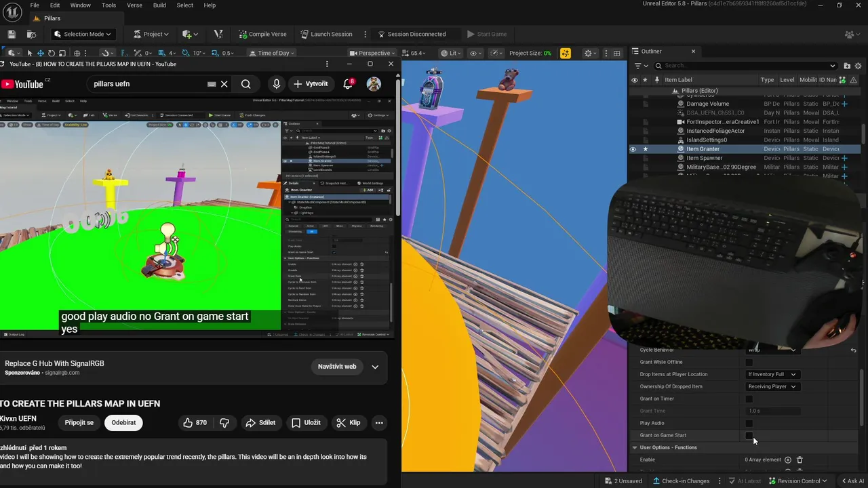868x488 pixels.
Task: Enable Grant on Timer checkbox
Action: (749, 399)
